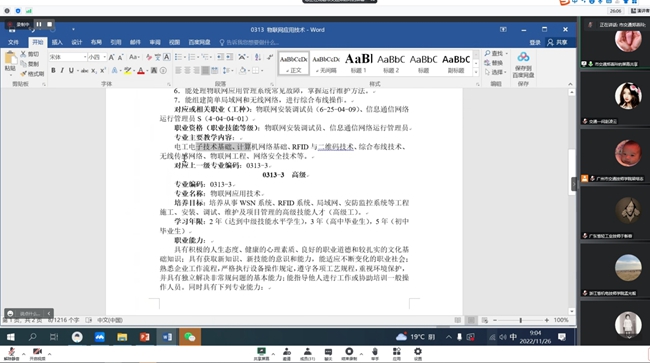The width and height of the screenshot is (650, 363).
Task: Click the Grow Font icon
Action: tap(112, 57)
